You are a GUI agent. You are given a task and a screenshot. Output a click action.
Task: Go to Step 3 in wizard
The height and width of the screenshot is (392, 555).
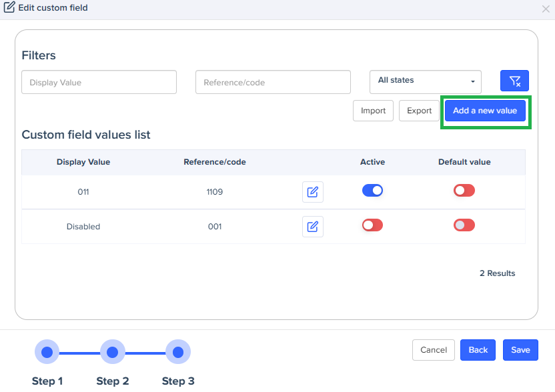pos(178,351)
